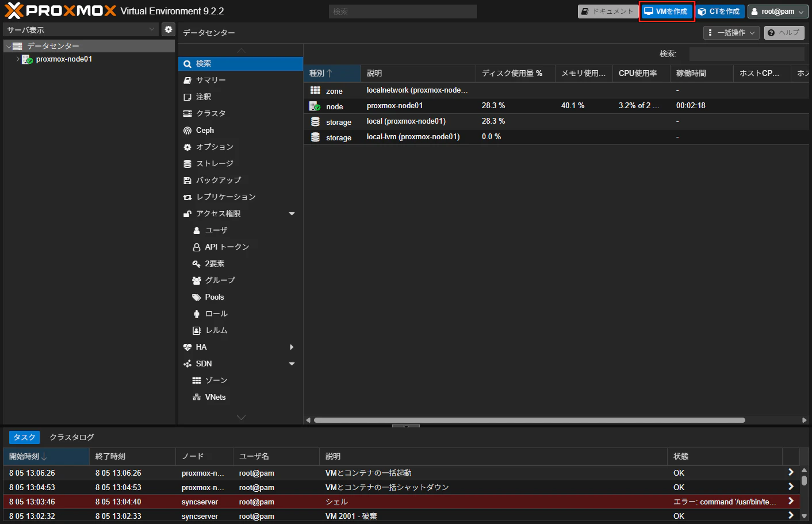Click the ヘルプ help button
812x524 pixels.
coord(784,33)
